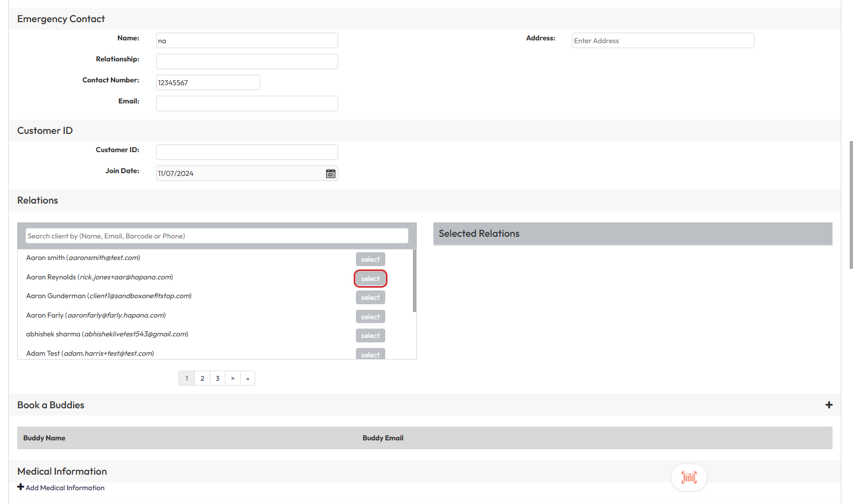Go to page 3 of relations list
This screenshot has height=504, width=853.
(x=218, y=378)
